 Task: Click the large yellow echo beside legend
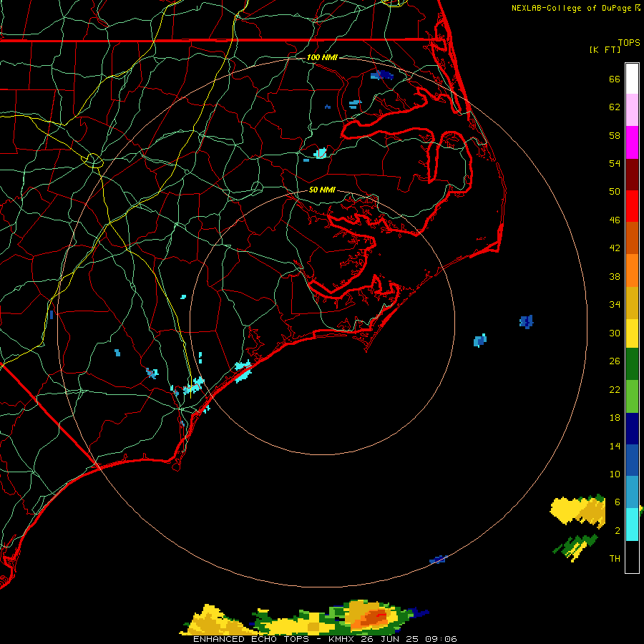[577, 510]
